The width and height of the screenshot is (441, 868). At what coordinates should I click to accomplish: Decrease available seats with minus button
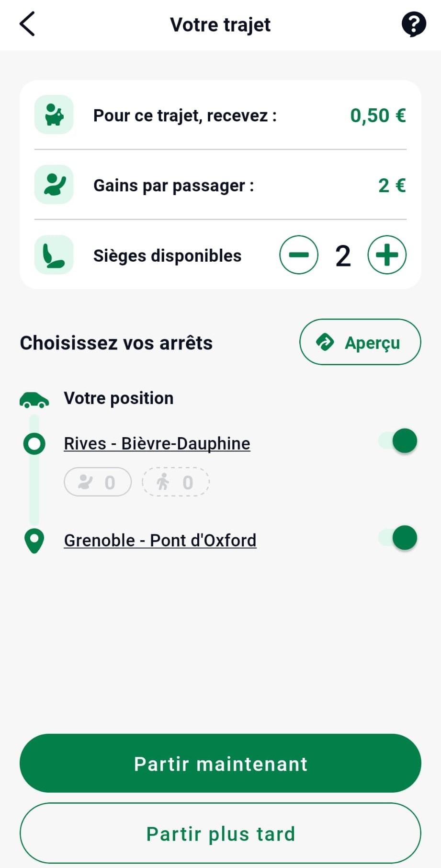point(299,255)
